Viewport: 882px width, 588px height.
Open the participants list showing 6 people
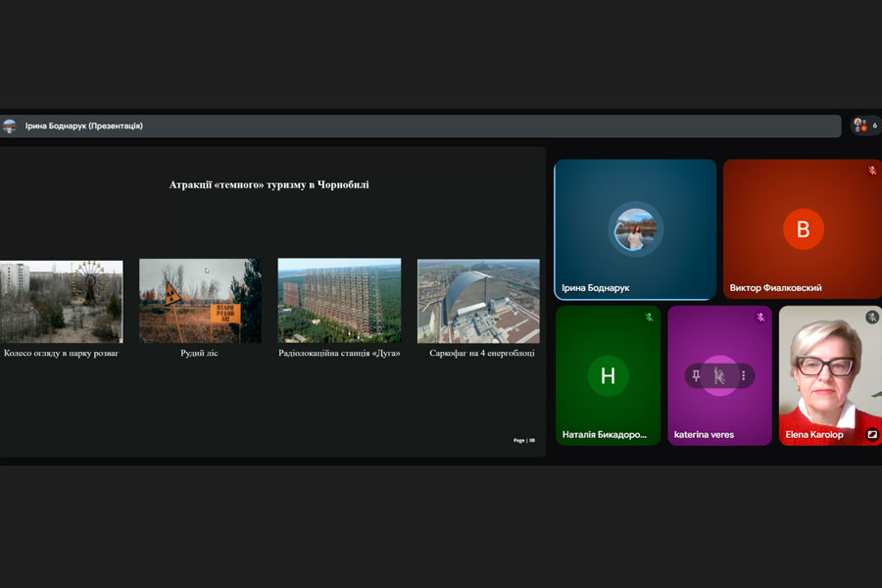point(864,125)
